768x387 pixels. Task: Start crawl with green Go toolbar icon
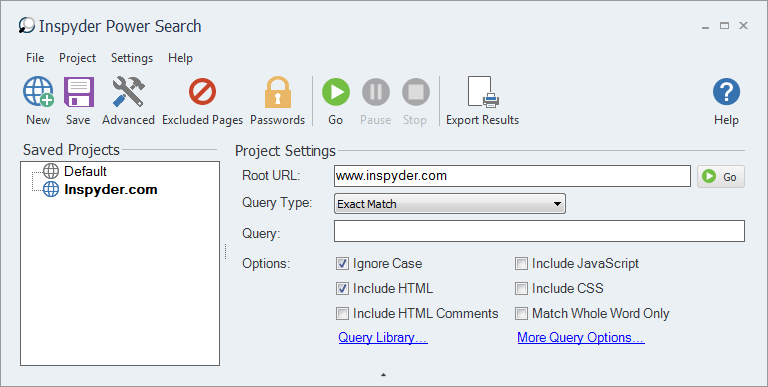pyautogui.click(x=336, y=101)
